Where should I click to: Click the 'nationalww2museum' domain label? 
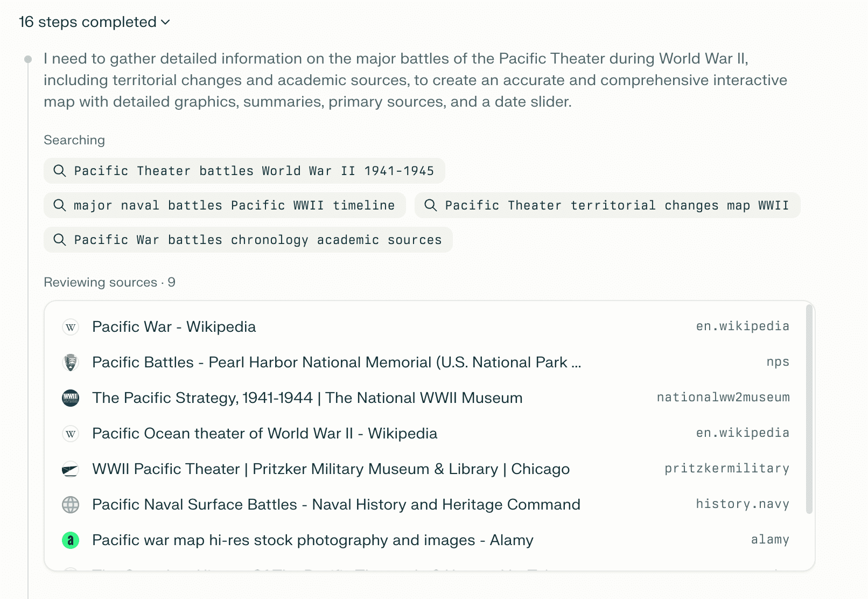(x=723, y=398)
